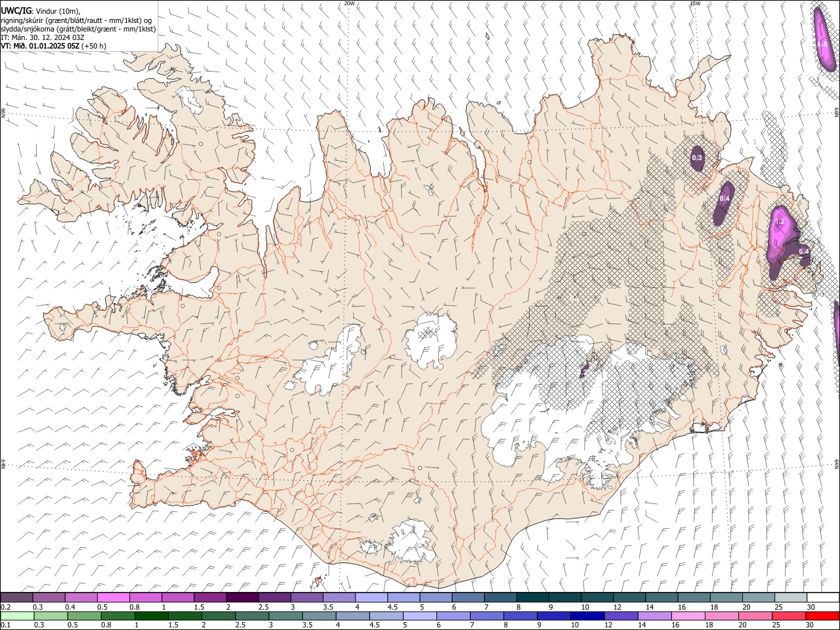
Task: Pick the light lavender 4 swatch in top scale
Action: (371, 598)
